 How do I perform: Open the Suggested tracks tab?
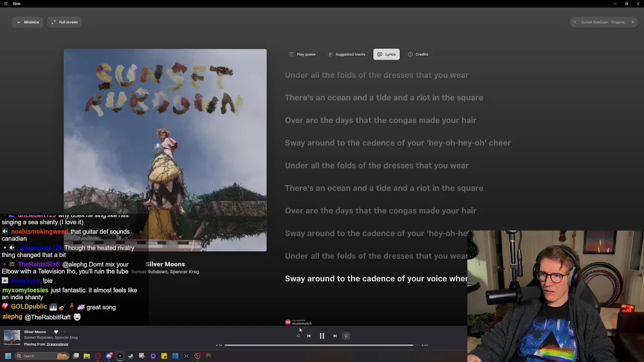pos(347,54)
